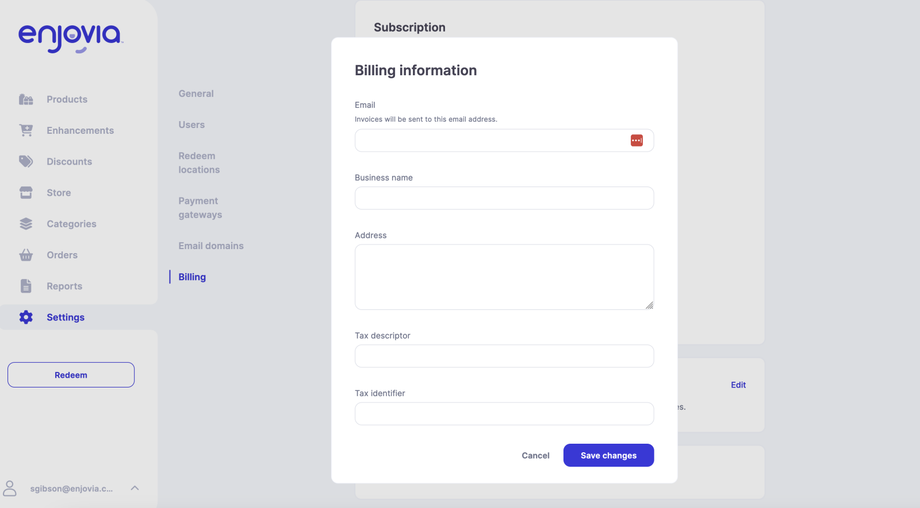This screenshot has width=920, height=508.
Task: Click the Redeem button
Action: (x=71, y=375)
